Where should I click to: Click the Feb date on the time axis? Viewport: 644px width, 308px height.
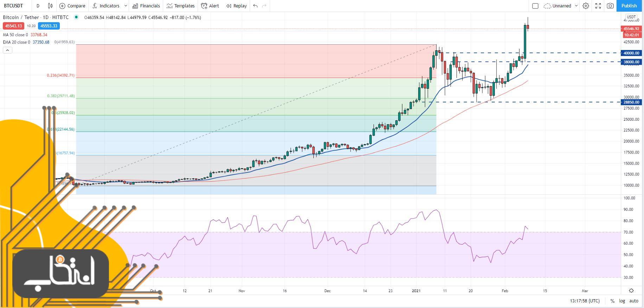505,291
